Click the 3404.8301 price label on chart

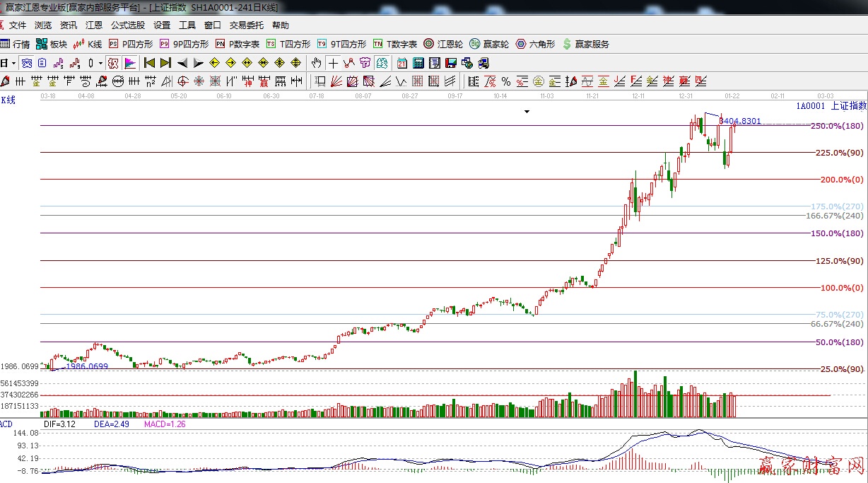pyautogui.click(x=741, y=121)
